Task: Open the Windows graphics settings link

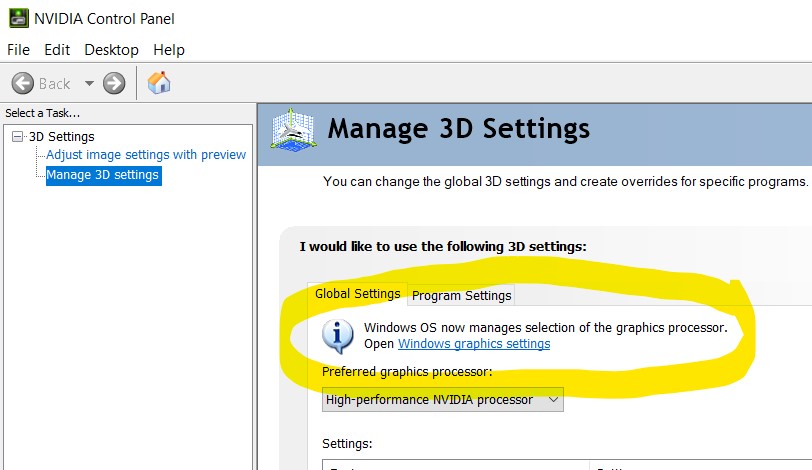Action: 474,344
